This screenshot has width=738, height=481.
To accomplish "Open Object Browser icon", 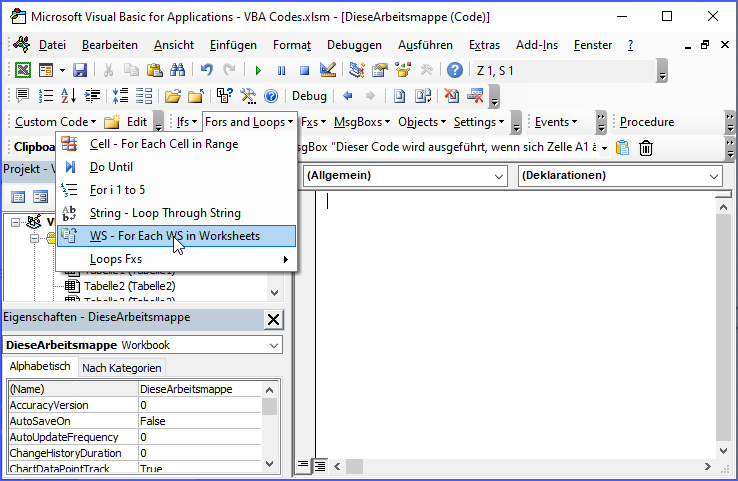I will 403,71.
